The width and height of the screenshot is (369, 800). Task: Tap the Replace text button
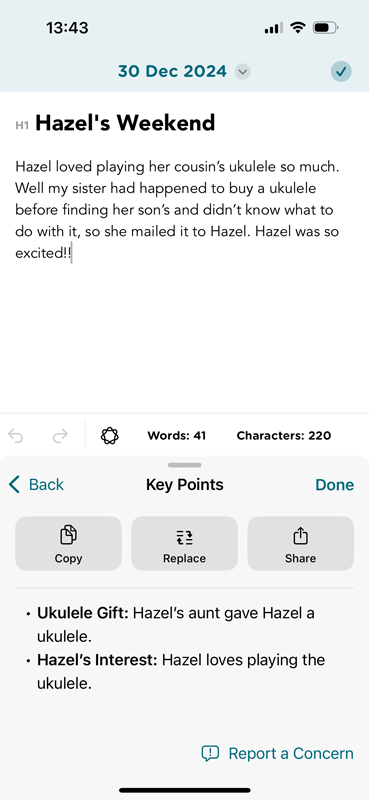point(184,543)
